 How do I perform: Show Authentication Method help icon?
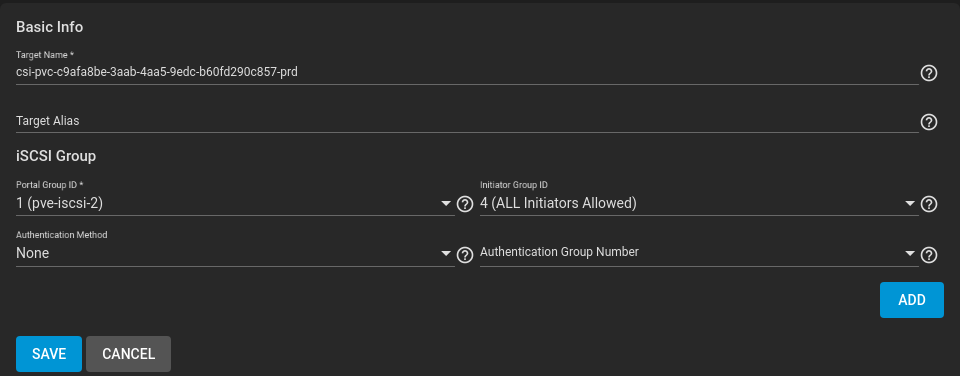pos(465,255)
